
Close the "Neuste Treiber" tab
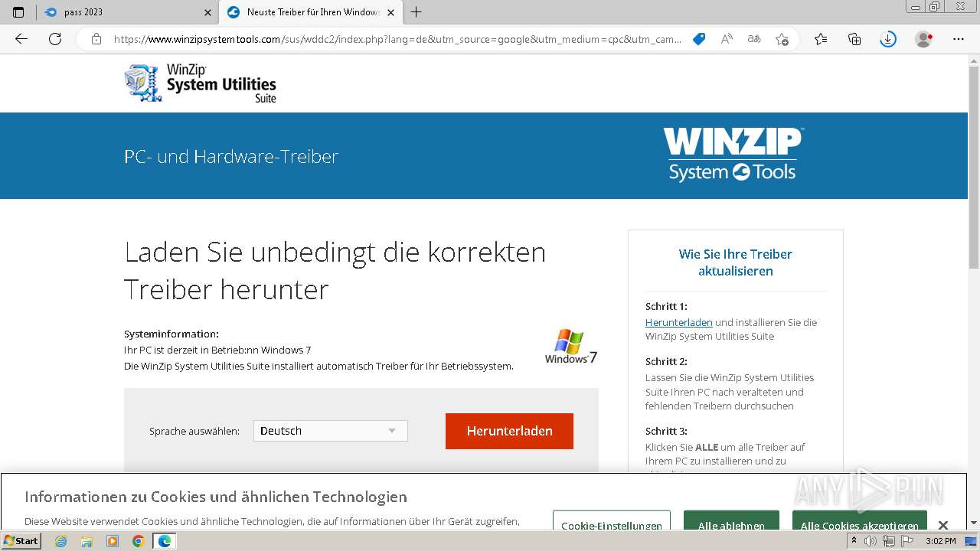point(391,12)
